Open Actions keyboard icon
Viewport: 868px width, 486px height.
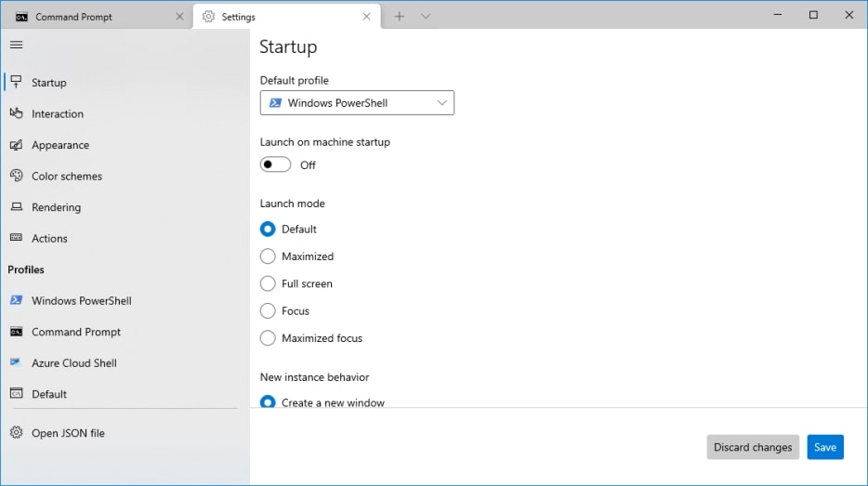(16, 238)
